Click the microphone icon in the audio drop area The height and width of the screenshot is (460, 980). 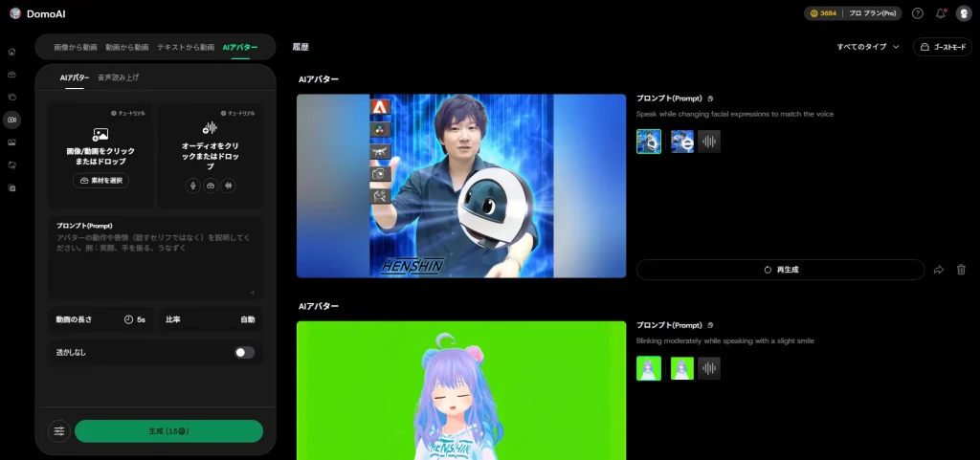point(193,186)
